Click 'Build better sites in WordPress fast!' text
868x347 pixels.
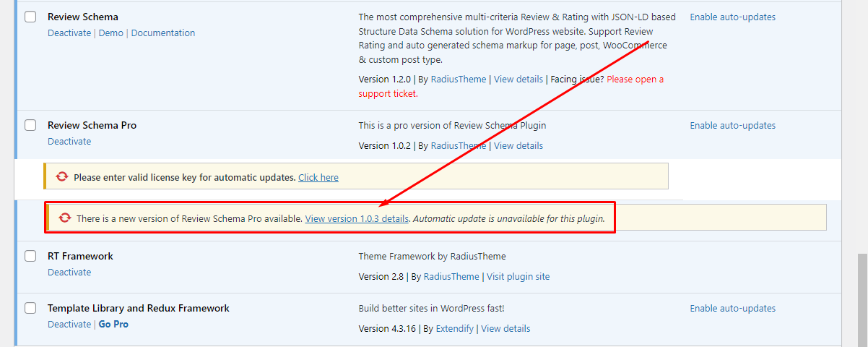431,308
